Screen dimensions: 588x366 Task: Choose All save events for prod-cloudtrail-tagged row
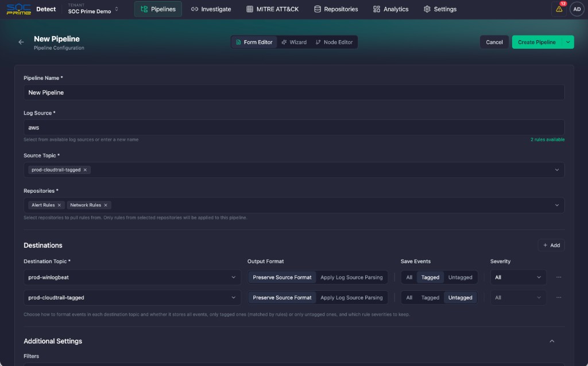[x=409, y=298]
